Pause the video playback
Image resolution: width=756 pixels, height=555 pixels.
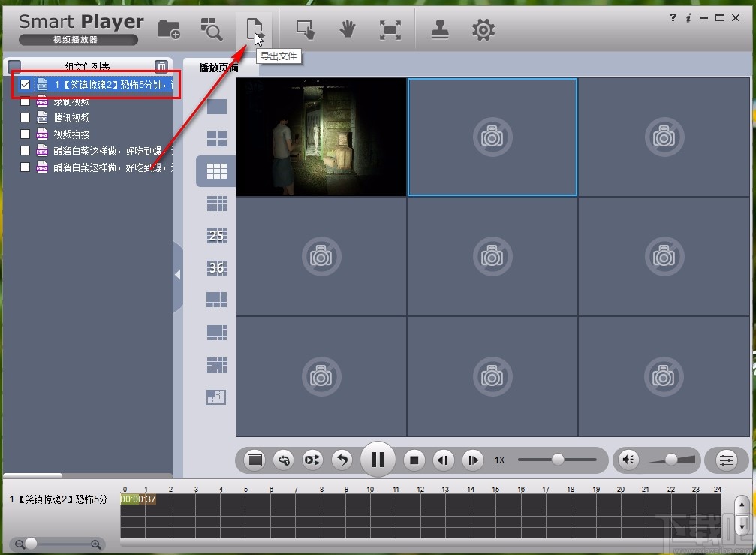[x=378, y=460]
